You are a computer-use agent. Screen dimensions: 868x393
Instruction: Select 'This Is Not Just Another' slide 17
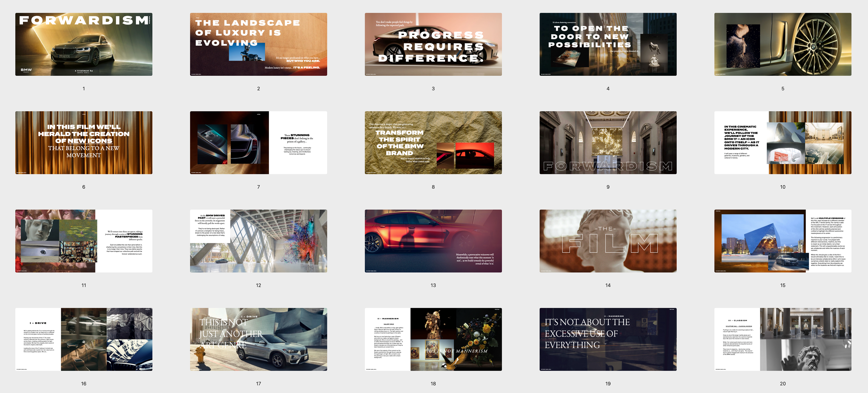coord(258,339)
